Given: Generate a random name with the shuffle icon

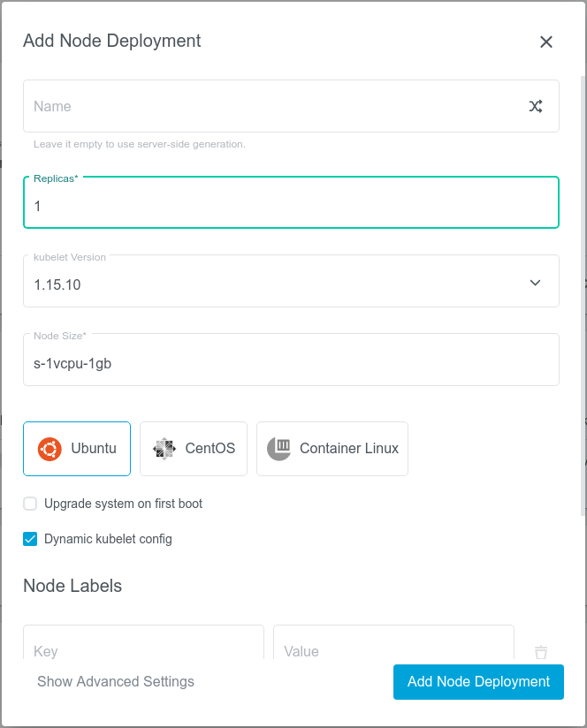Looking at the screenshot, I should [x=536, y=106].
